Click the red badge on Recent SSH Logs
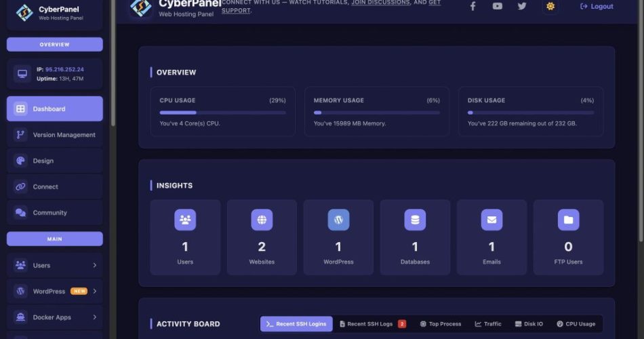Viewport: 644px width, 339px height. click(402, 324)
